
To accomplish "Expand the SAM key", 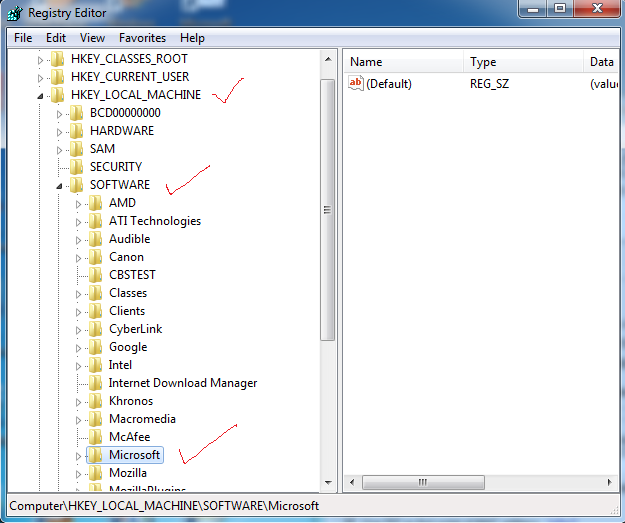I will pyautogui.click(x=59, y=150).
